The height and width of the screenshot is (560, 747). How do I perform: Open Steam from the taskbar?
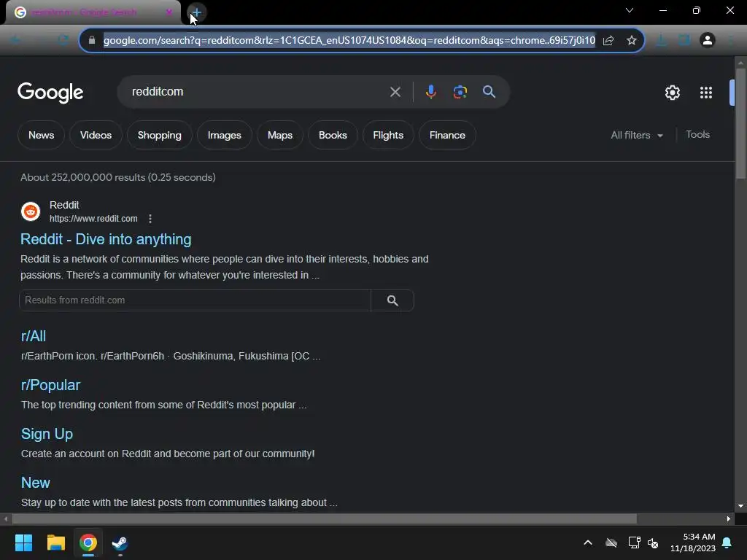coord(120,542)
